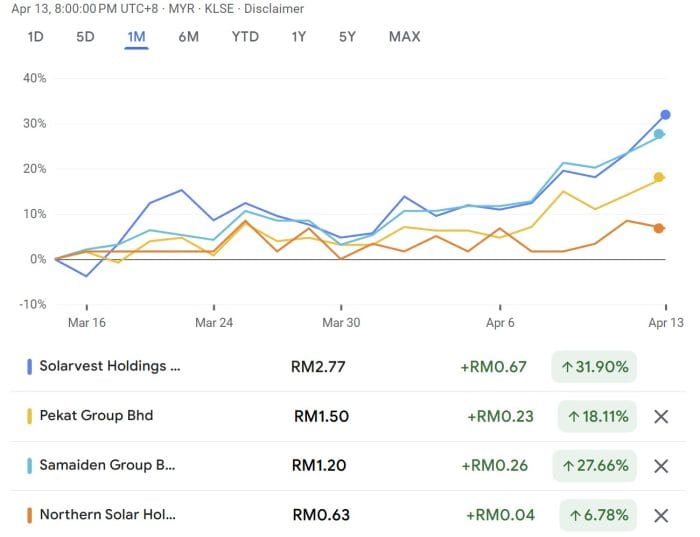The height and width of the screenshot is (537, 700).
Task: Remove Northern Solar Holdings with X icon
Action: click(660, 516)
